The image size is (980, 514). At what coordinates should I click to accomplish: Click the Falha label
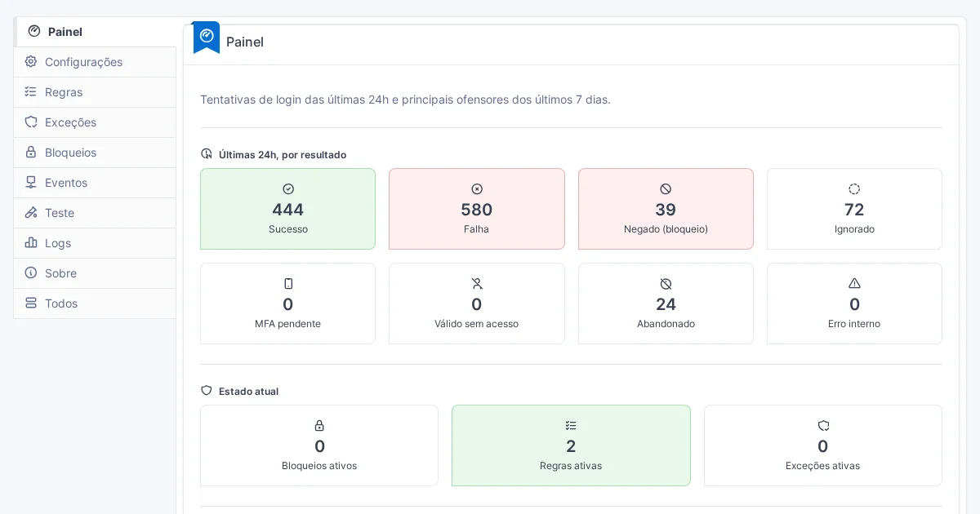point(477,229)
